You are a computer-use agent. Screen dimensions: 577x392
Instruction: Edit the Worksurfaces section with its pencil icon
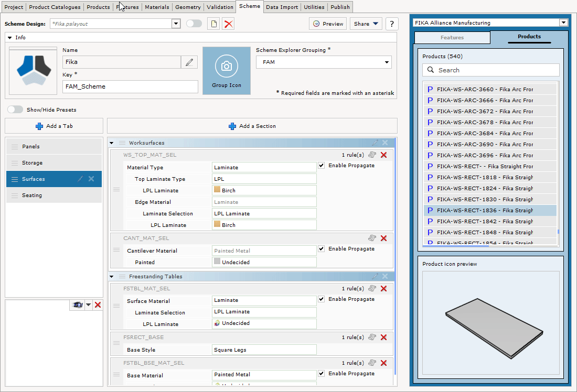coord(375,143)
